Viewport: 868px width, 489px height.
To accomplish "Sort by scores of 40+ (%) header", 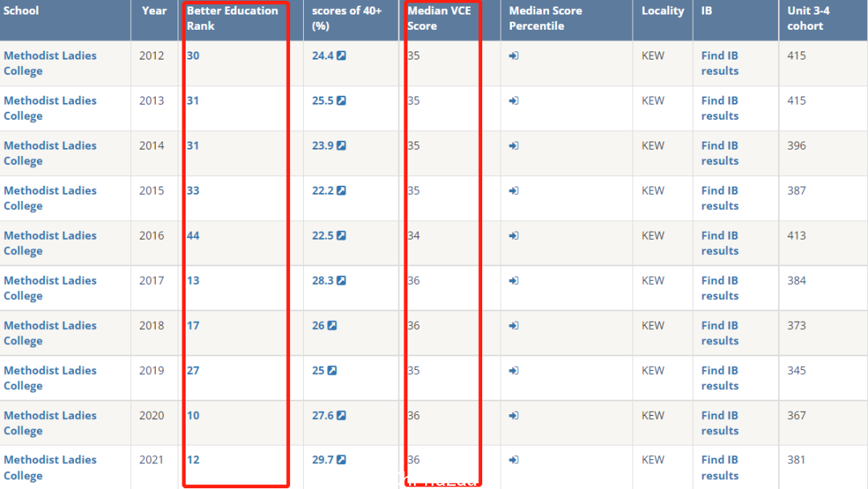I will pyautogui.click(x=346, y=18).
